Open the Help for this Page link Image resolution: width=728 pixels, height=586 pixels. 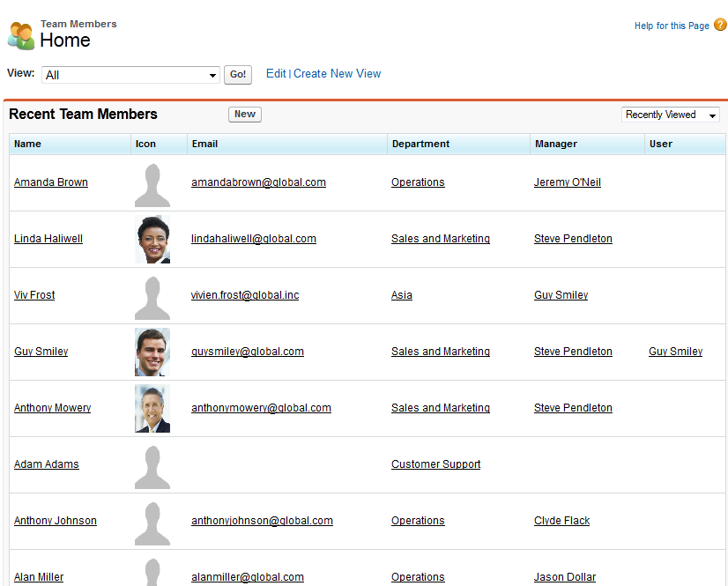672,26
